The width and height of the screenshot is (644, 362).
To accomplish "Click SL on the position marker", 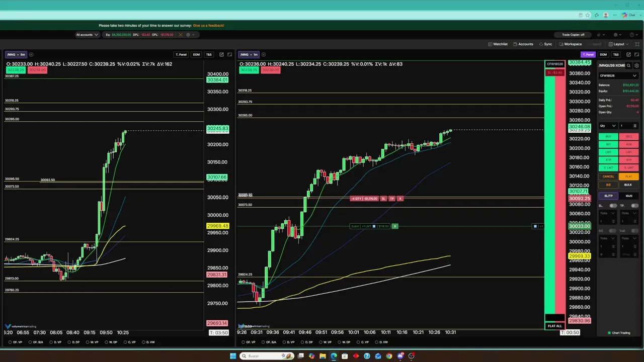I will [x=383, y=199].
